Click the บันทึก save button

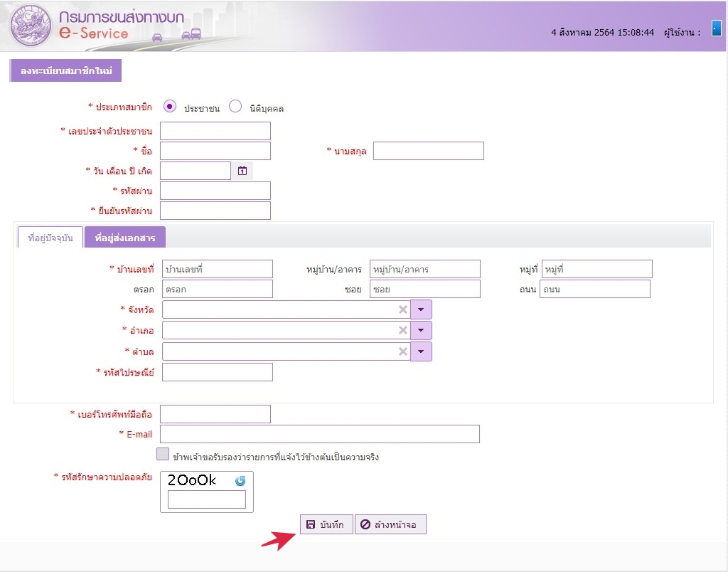[326, 524]
